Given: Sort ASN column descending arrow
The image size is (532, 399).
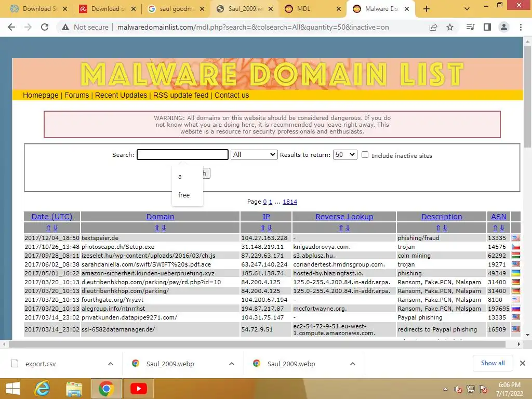Looking at the screenshot, I should point(502,228).
